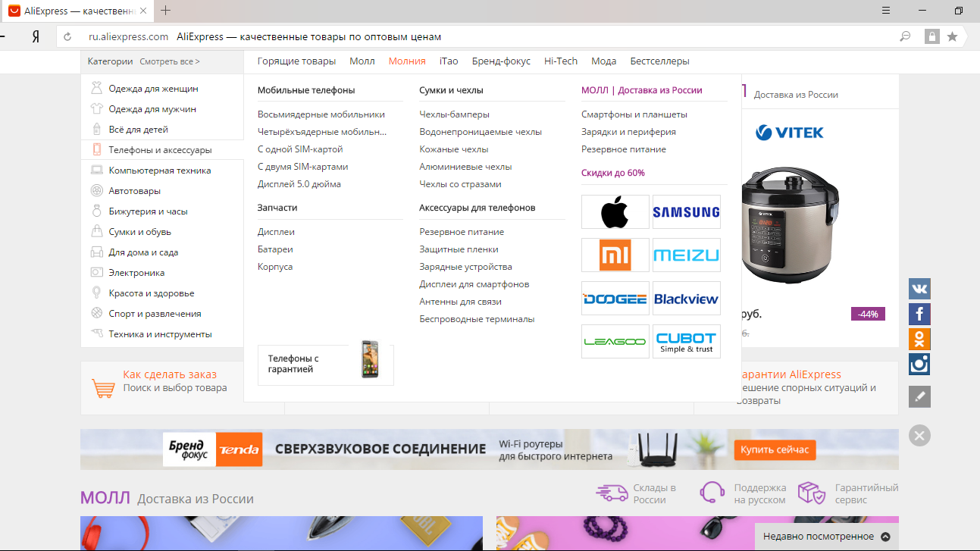980x551 pixels.
Task: Click the Tenda brand banner logo
Action: tap(240, 449)
